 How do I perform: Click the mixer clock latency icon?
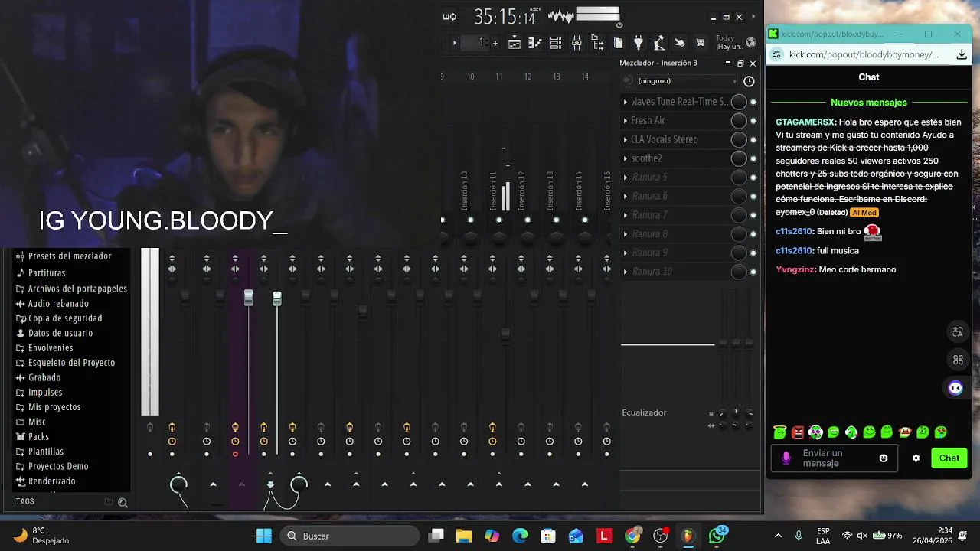749,81
